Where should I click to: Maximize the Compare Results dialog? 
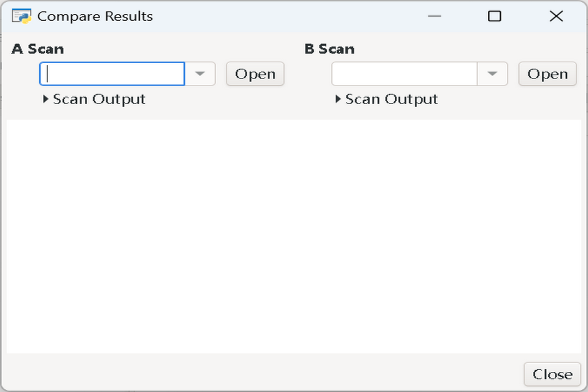[494, 16]
